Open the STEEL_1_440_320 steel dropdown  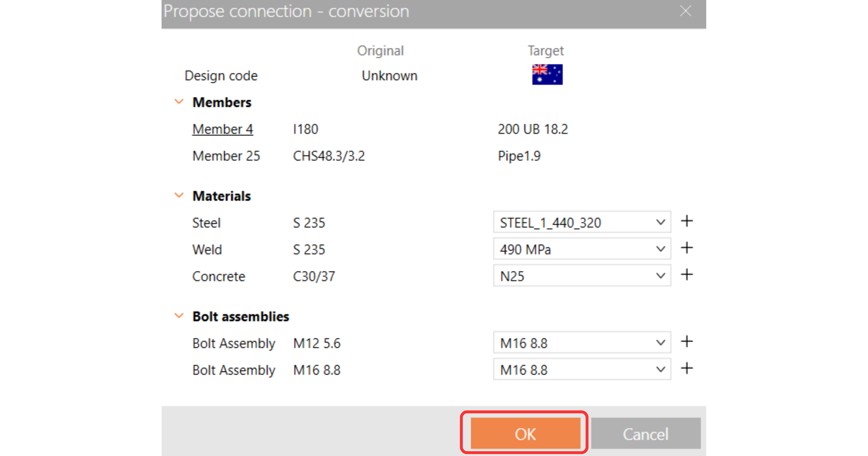pos(582,222)
